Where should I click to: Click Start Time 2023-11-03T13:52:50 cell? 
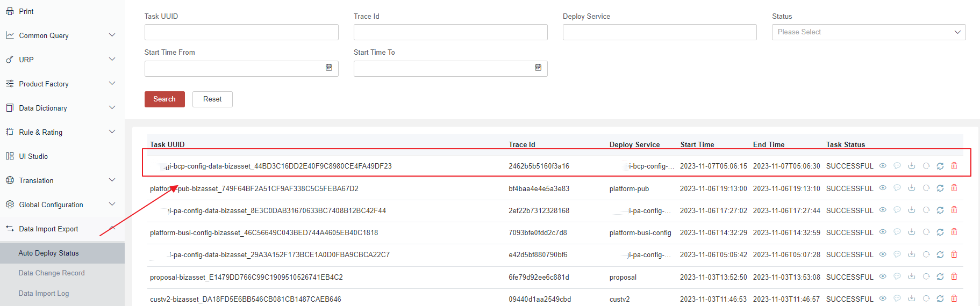713,277
